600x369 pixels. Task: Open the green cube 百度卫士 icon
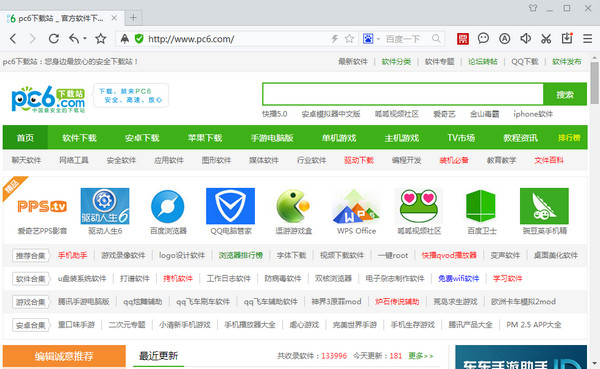point(481,206)
